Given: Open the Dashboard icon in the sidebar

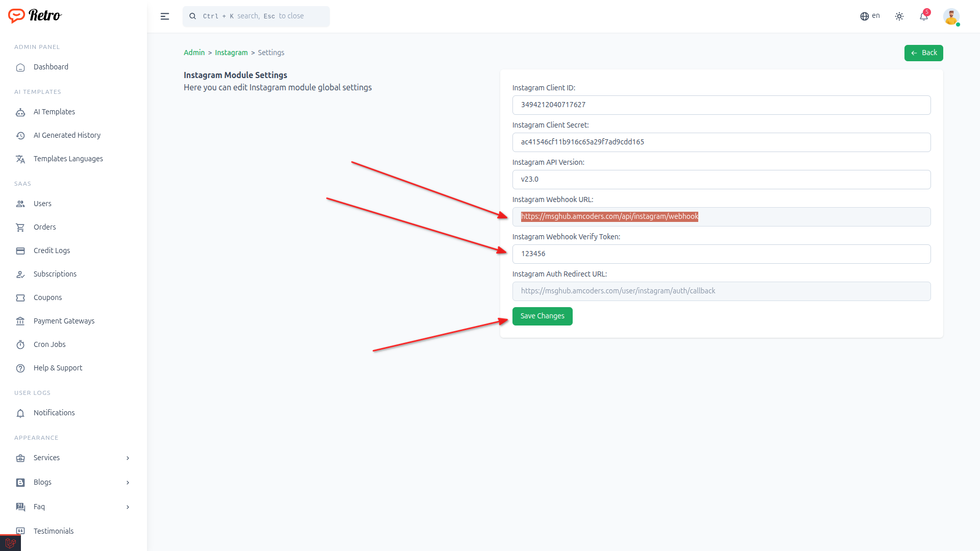Looking at the screenshot, I should click(x=20, y=67).
